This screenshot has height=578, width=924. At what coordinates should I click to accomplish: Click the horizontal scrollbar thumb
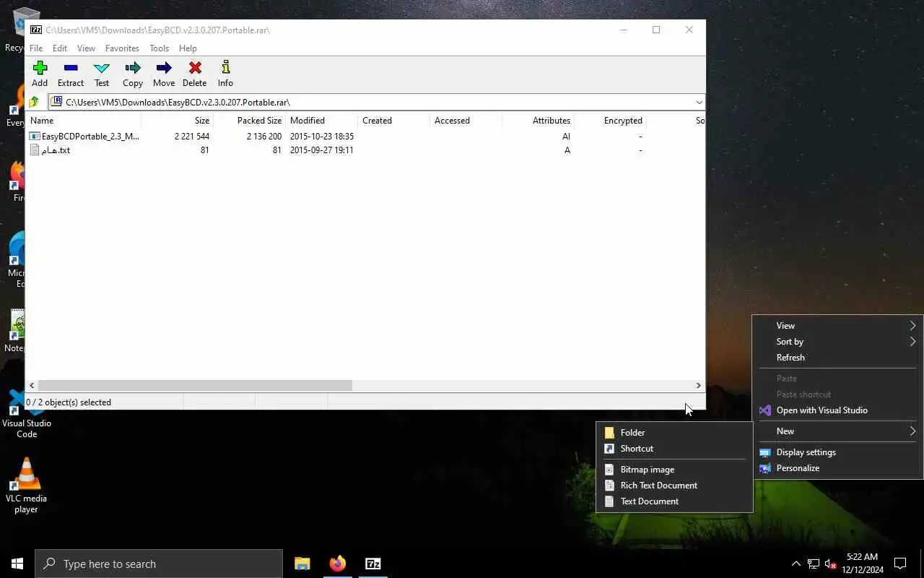point(195,385)
